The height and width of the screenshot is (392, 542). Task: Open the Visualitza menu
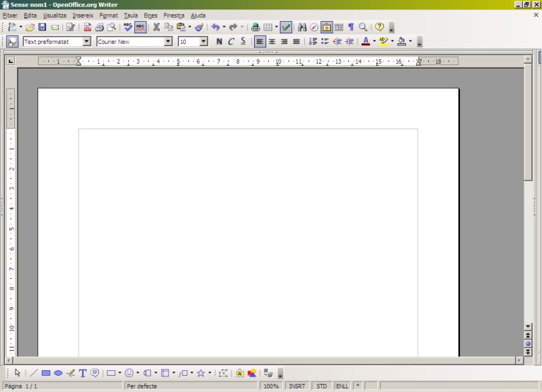pos(55,16)
